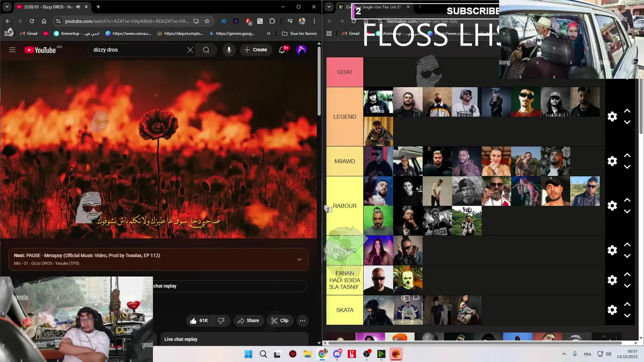Open Chrome's three-dot menu in YouTube window
644x362 pixels.
(x=314, y=21)
